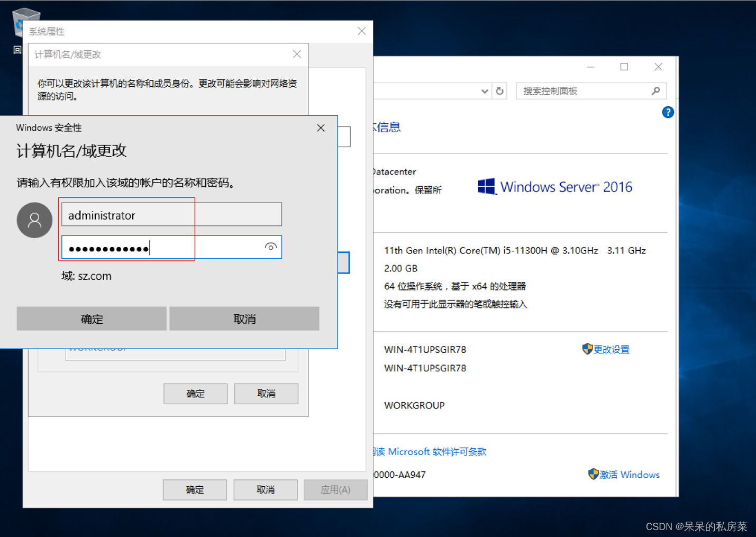Click 取消 at bottom of 系统属性 window

266,490
